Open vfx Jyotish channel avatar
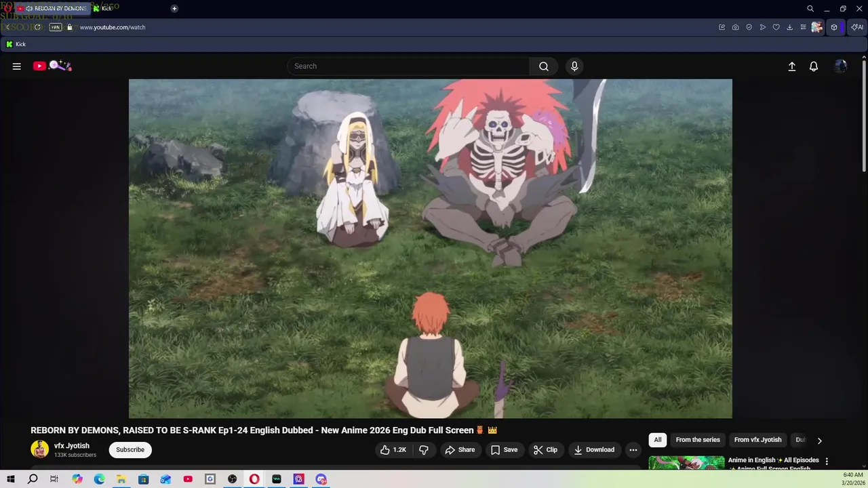The image size is (868, 488). coord(40,449)
